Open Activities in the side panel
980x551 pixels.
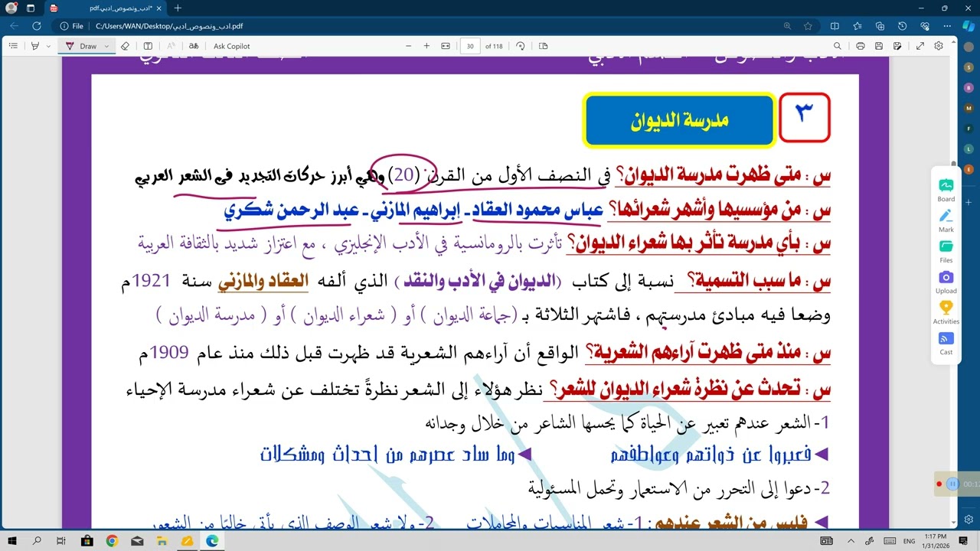coord(946,312)
